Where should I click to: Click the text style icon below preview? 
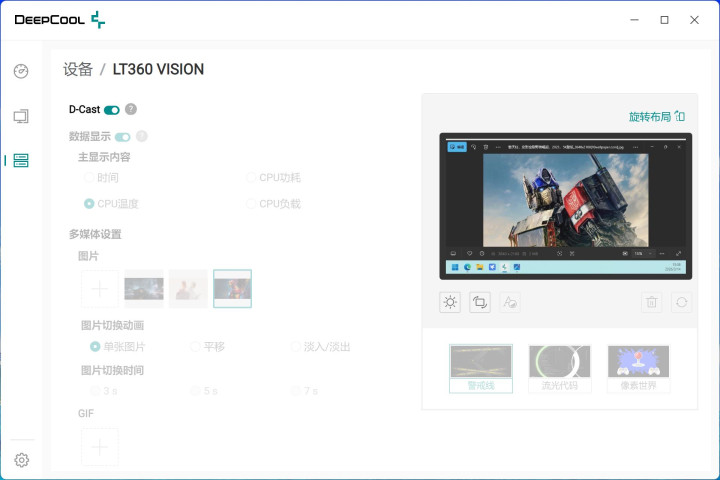coord(510,302)
